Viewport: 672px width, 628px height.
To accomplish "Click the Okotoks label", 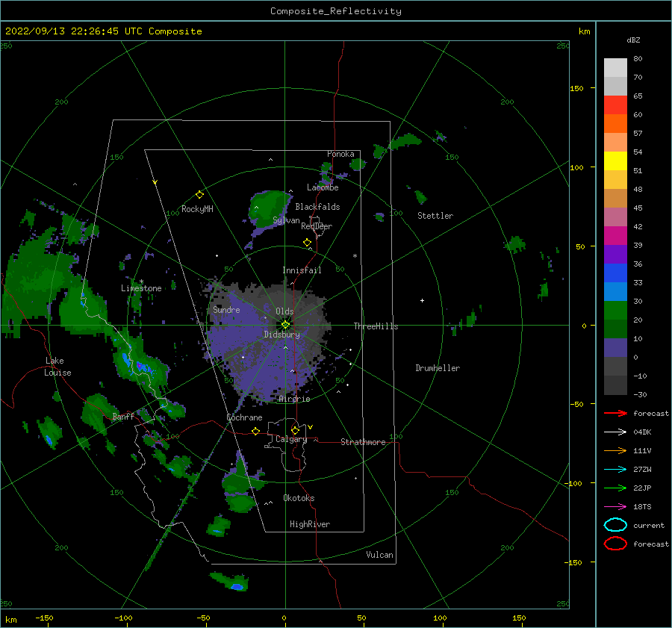I will point(299,498).
